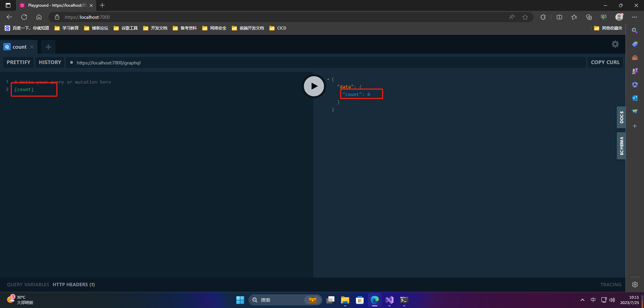Screen dimensions: 644x308
Task: Open Playground settings gear
Action: [615, 44]
